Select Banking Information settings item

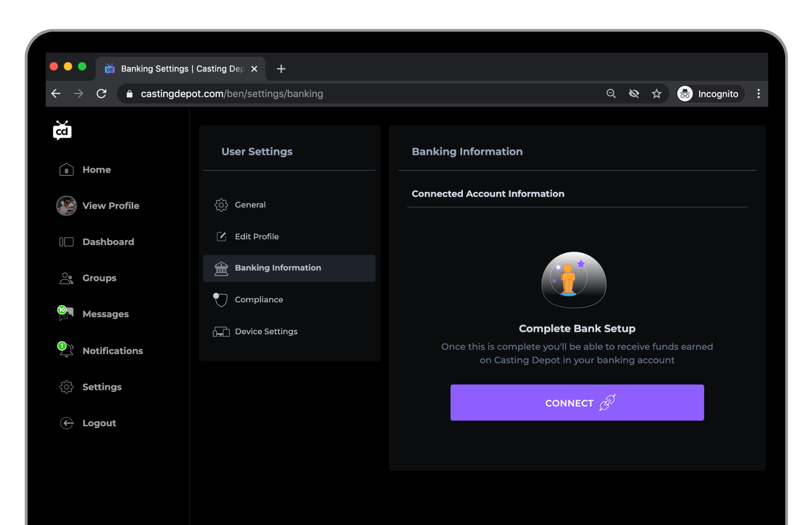pyautogui.click(x=289, y=268)
